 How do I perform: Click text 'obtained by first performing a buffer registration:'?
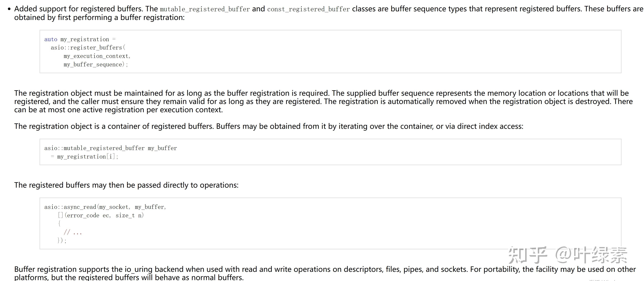coord(99,17)
